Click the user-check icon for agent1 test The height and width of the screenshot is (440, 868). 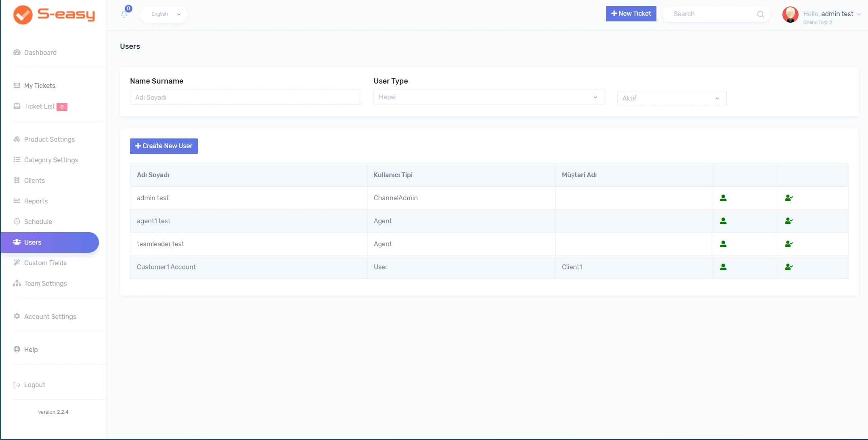click(789, 221)
